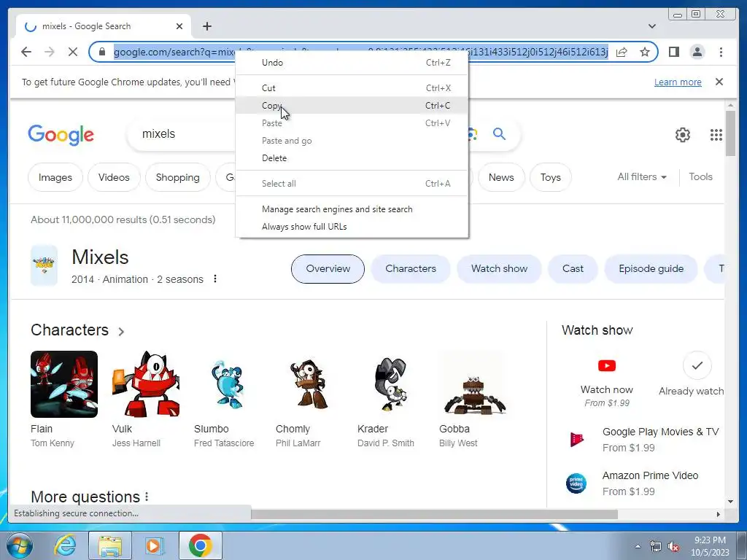
Task: Click the Google logo
Action: click(x=61, y=135)
